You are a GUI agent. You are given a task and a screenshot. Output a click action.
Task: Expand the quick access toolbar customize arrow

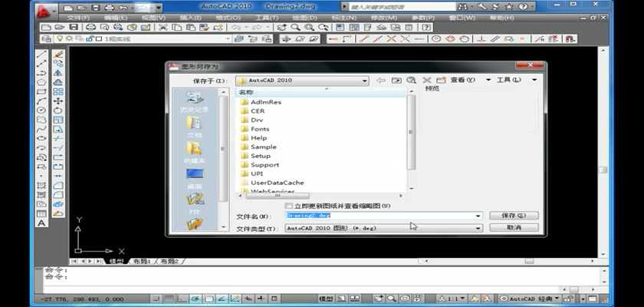[x=159, y=8]
